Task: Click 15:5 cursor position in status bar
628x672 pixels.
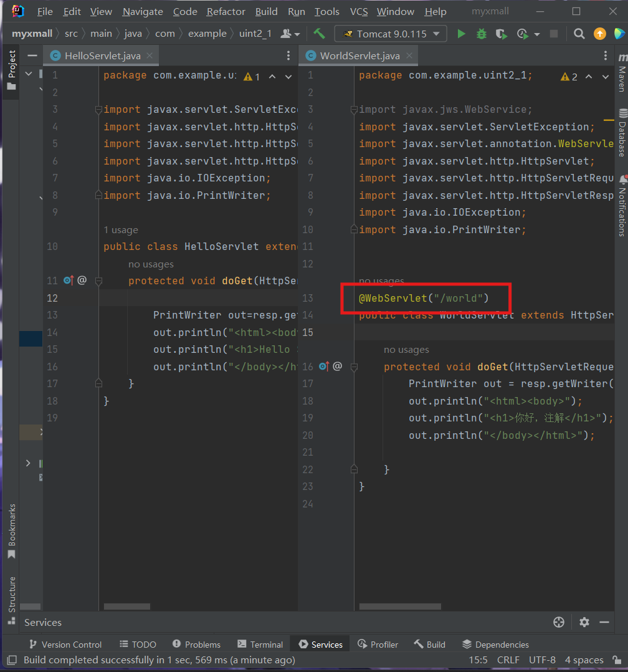Action: [x=478, y=660]
